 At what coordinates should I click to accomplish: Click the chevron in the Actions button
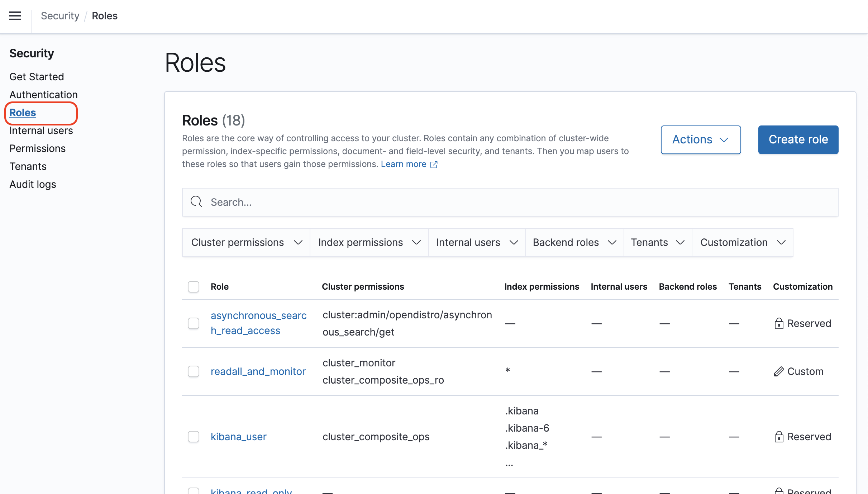click(724, 140)
